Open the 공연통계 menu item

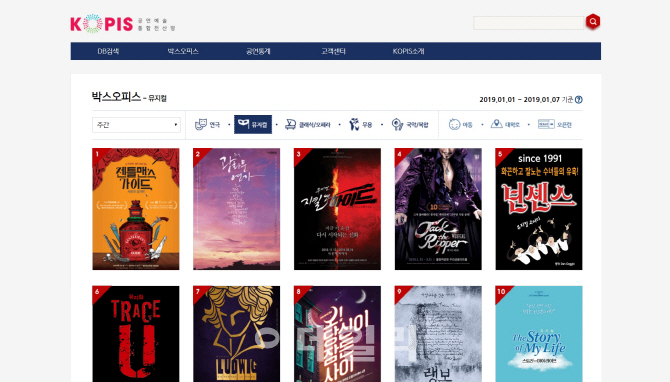click(x=258, y=51)
